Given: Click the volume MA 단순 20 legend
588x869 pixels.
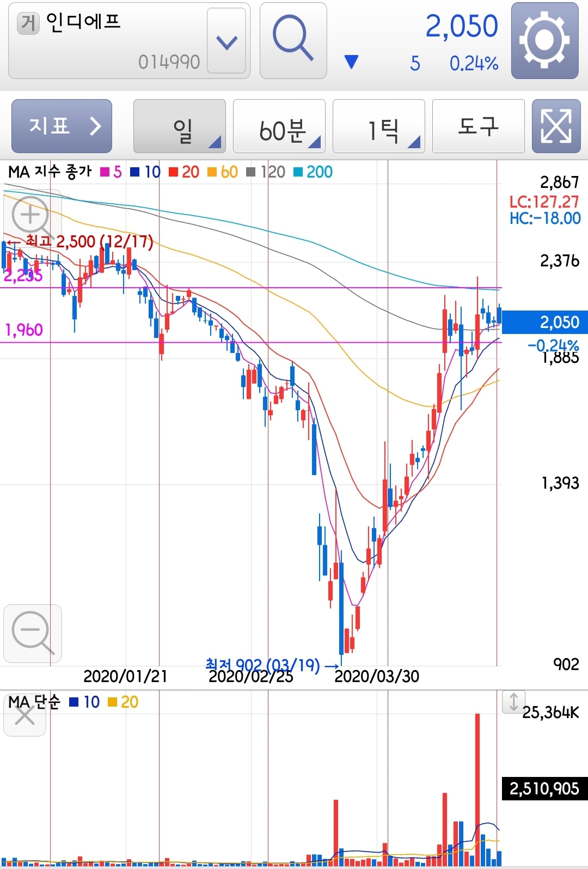Looking at the screenshot, I should tap(123, 702).
